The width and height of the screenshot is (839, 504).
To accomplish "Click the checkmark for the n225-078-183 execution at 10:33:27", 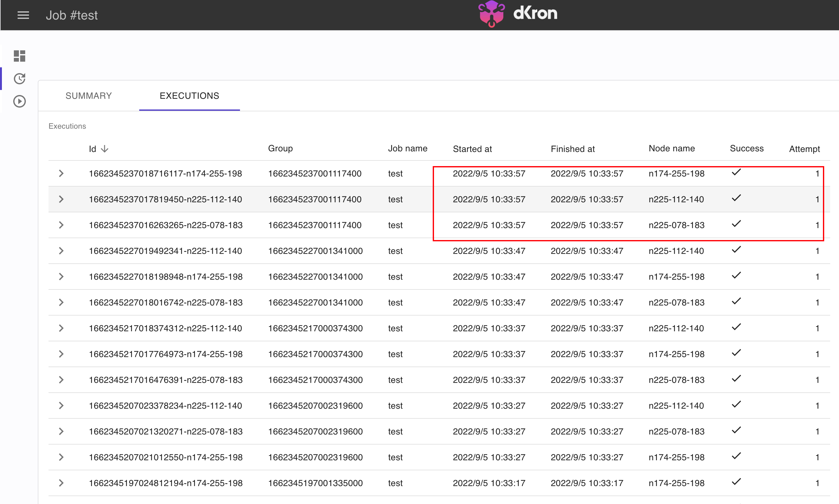I will click(736, 430).
